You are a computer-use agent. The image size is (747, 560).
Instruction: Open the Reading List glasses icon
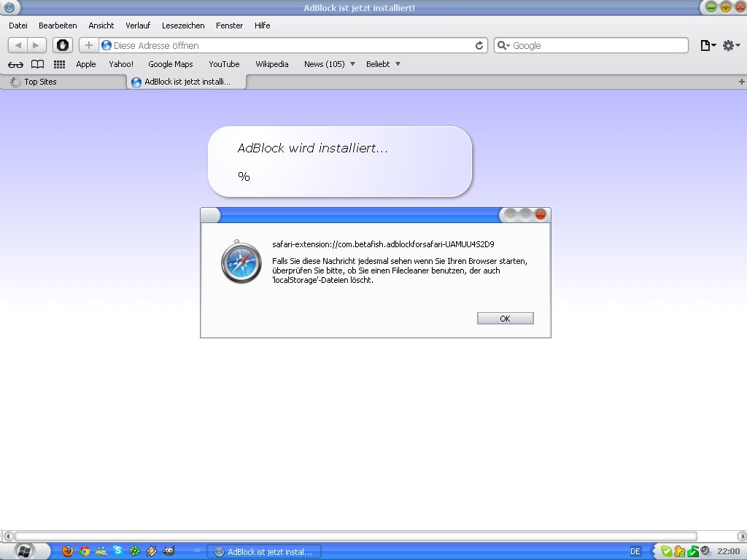15,64
